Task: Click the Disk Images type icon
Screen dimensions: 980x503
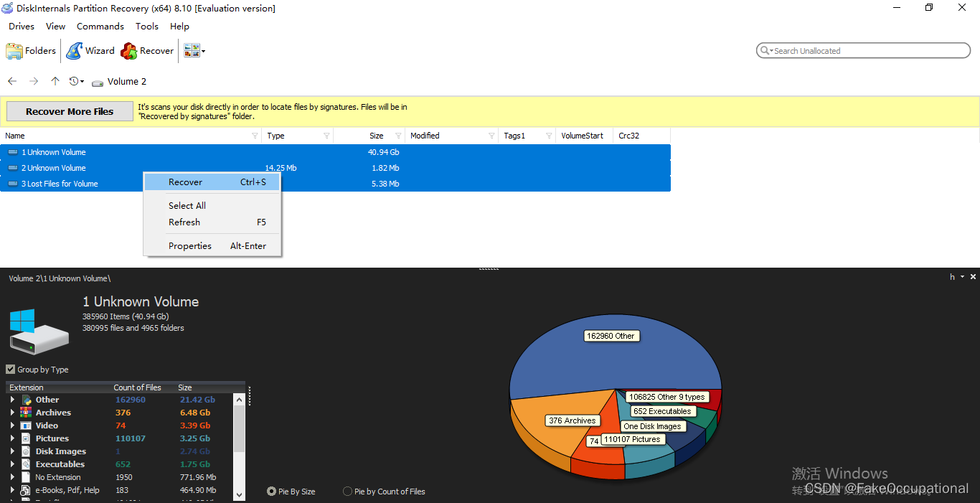Action: coord(27,451)
